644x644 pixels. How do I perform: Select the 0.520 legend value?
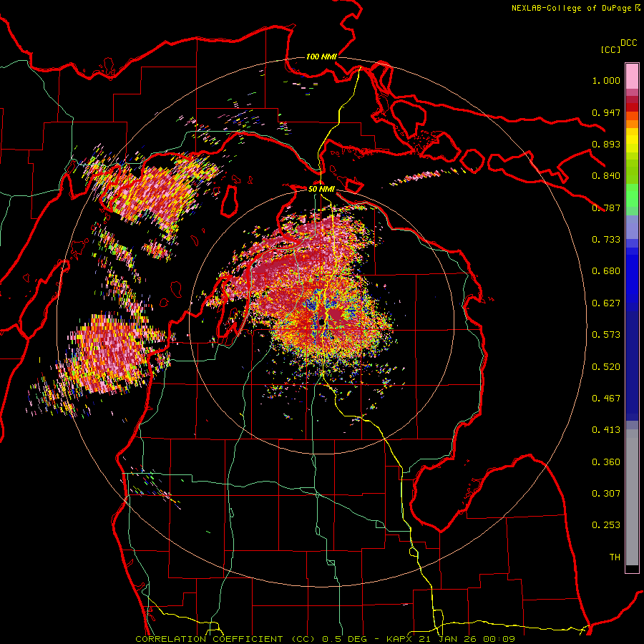coord(606,367)
